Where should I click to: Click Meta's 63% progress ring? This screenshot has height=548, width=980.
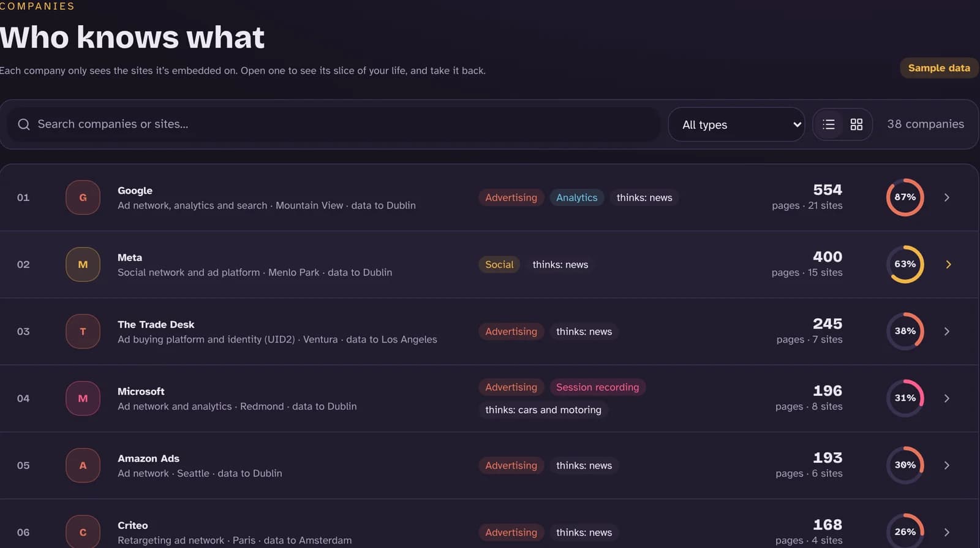tap(905, 264)
